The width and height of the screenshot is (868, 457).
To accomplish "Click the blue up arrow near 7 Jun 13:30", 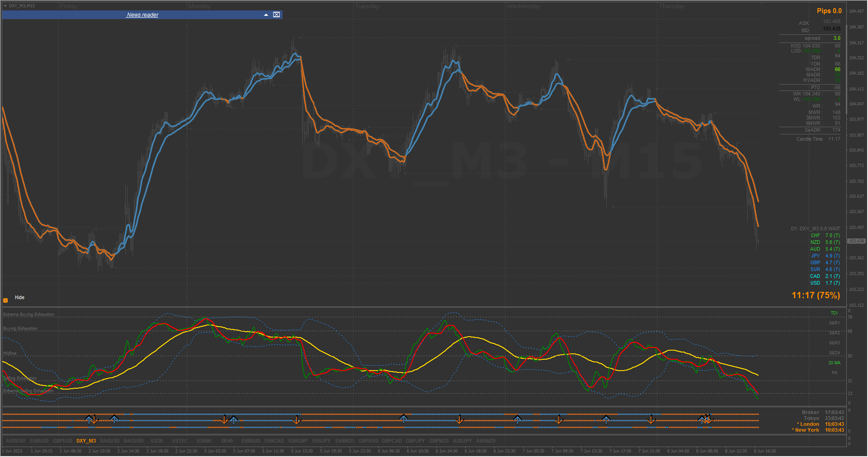I will (x=606, y=419).
